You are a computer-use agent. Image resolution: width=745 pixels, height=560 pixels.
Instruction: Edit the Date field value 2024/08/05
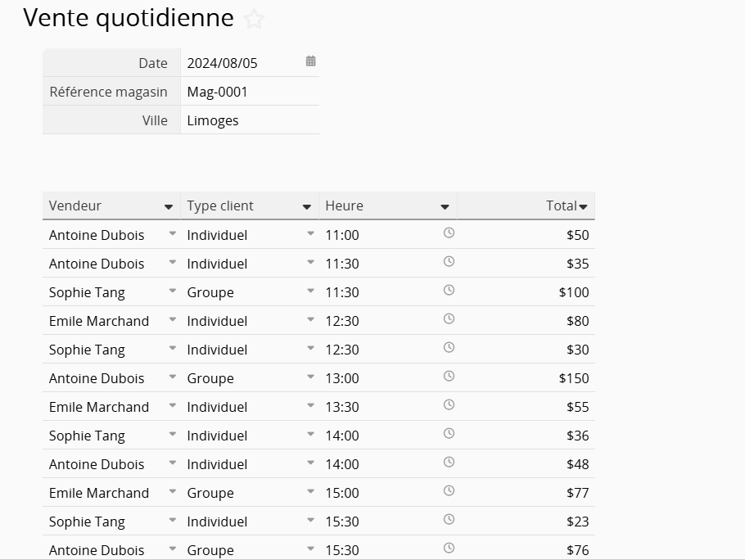(237, 63)
